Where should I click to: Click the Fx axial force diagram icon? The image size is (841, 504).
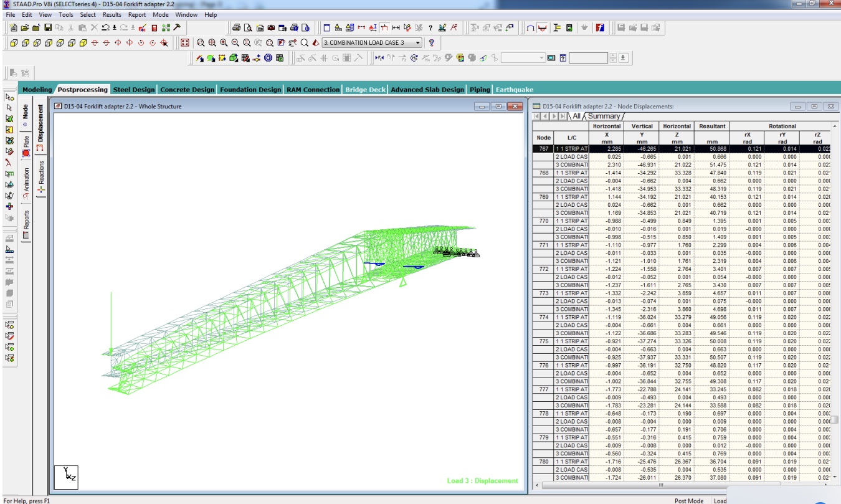coord(379,58)
